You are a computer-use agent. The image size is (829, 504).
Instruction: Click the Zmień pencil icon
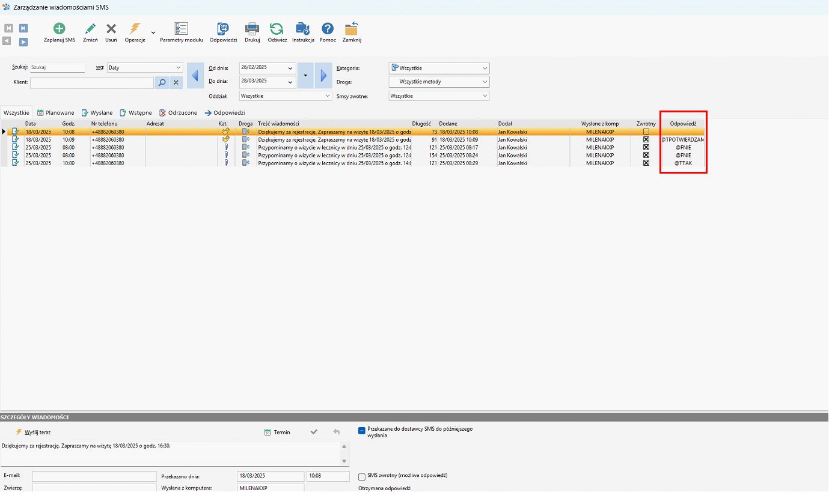coord(90,29)
